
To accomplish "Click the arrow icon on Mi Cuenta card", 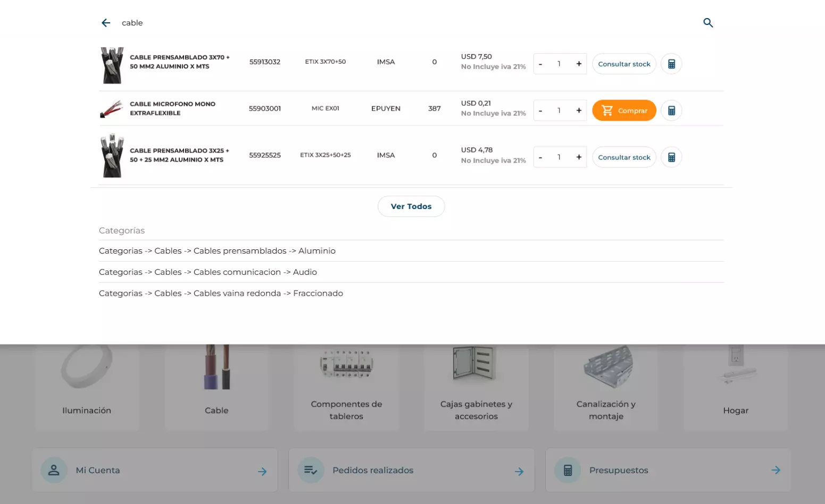I will (x=262, y=470).
